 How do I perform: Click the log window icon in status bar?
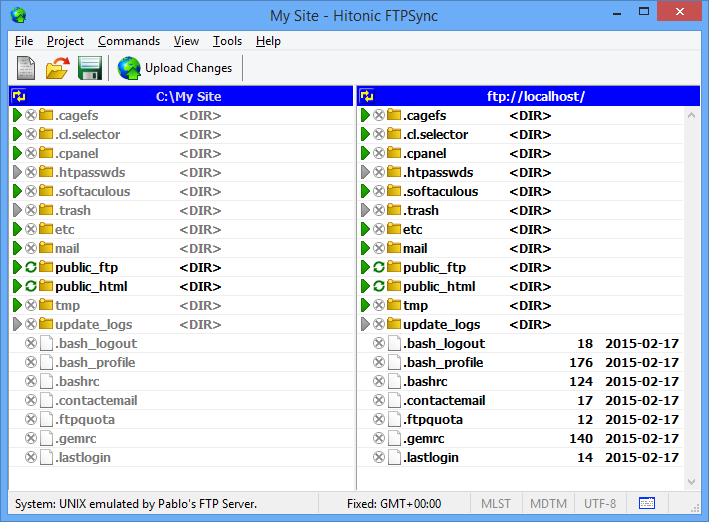coord(647,503)
